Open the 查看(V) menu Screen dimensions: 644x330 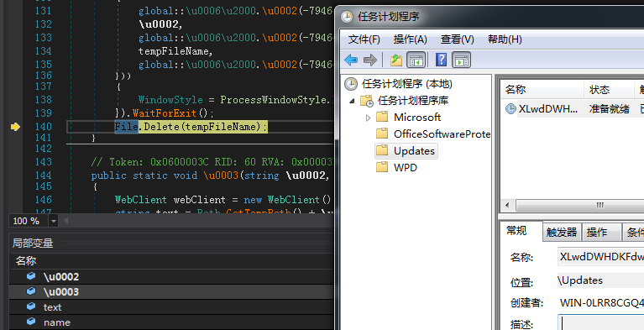coord(457,39)
